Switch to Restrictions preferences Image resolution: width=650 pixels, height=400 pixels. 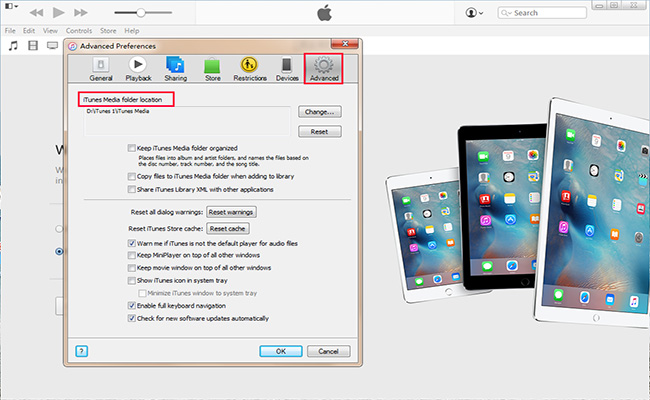point(250,69)
